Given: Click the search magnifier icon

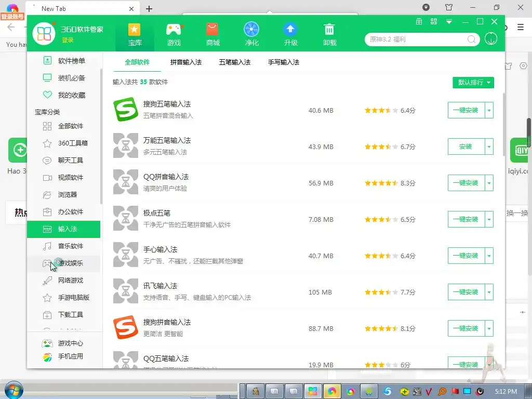Looking at the screenshot, I should [471, 39].
